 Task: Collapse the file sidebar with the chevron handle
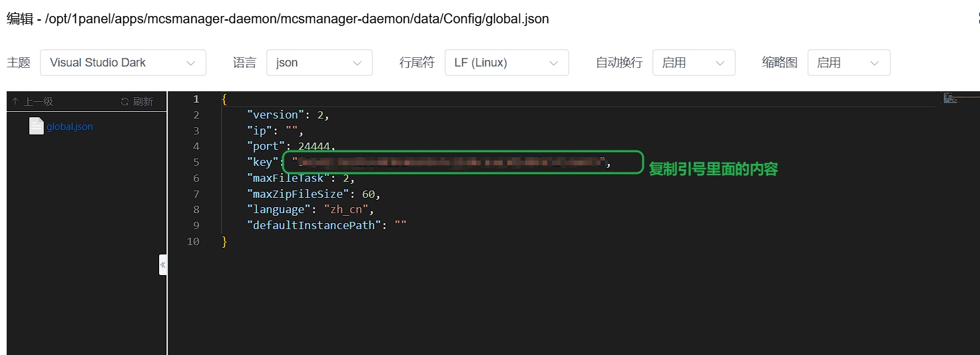(162, 264)
